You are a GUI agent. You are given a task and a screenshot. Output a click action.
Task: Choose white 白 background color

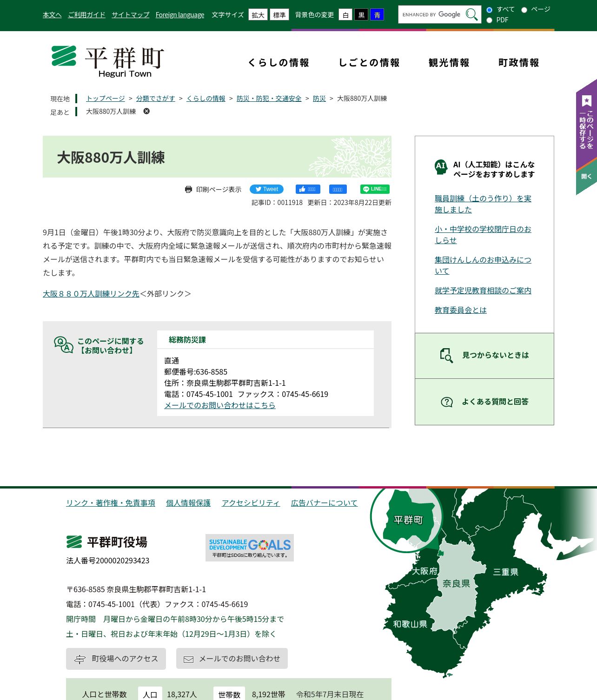click(x=345, y=15)
